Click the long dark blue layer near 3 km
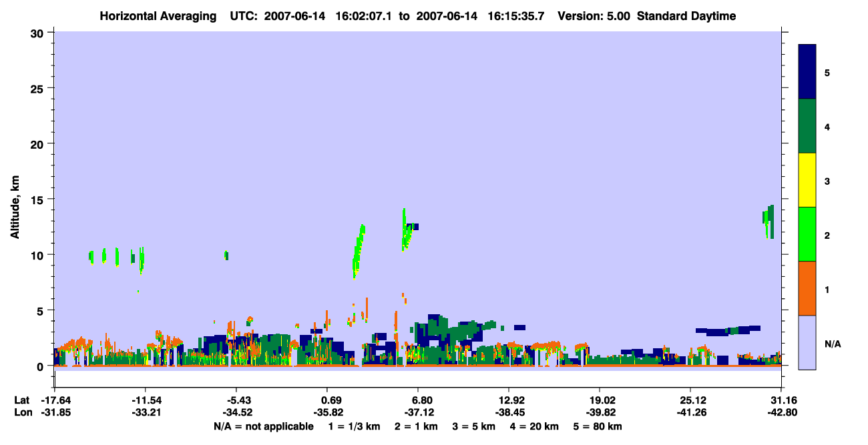Viewport: 868px width, 445px height. tap(728, 330)
